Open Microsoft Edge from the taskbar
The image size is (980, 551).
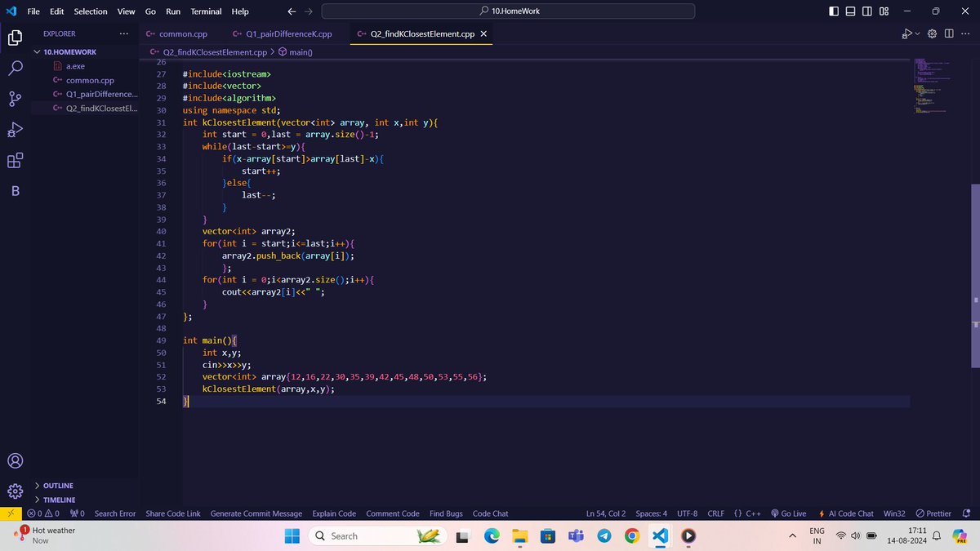point(492,535)
